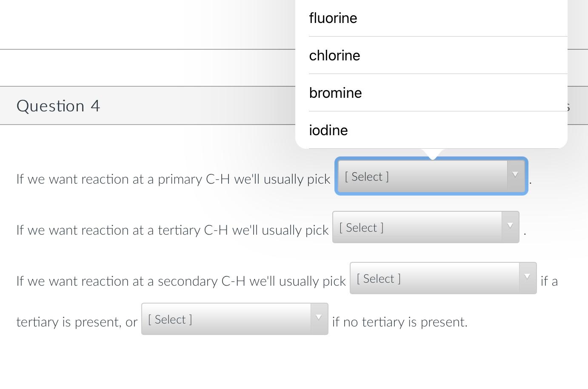Open the '[ Select ]' box for tertiary C-H
The width and height of the screenshot is (588, 389).
coord(417,227)
